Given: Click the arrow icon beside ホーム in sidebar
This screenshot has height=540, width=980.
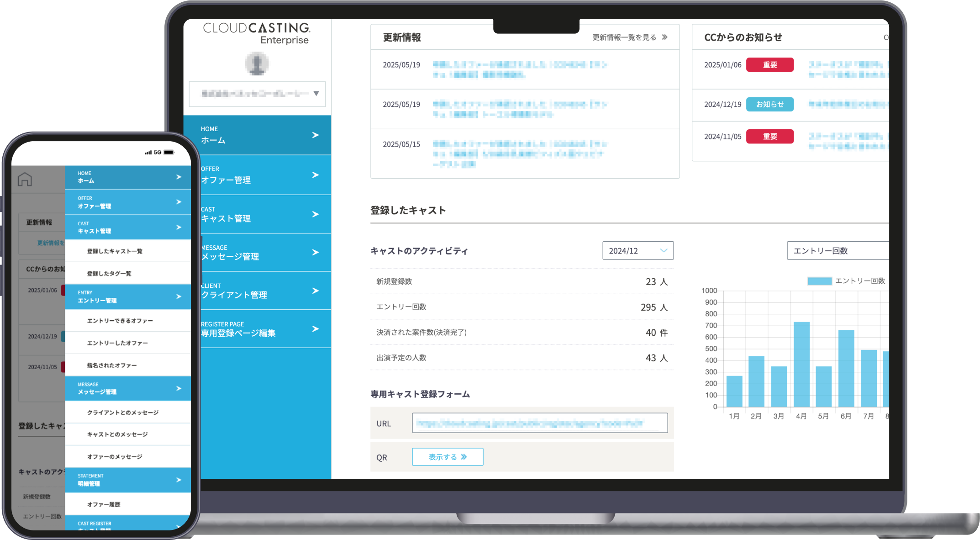Looking at the screenshot, I should 315,135.
